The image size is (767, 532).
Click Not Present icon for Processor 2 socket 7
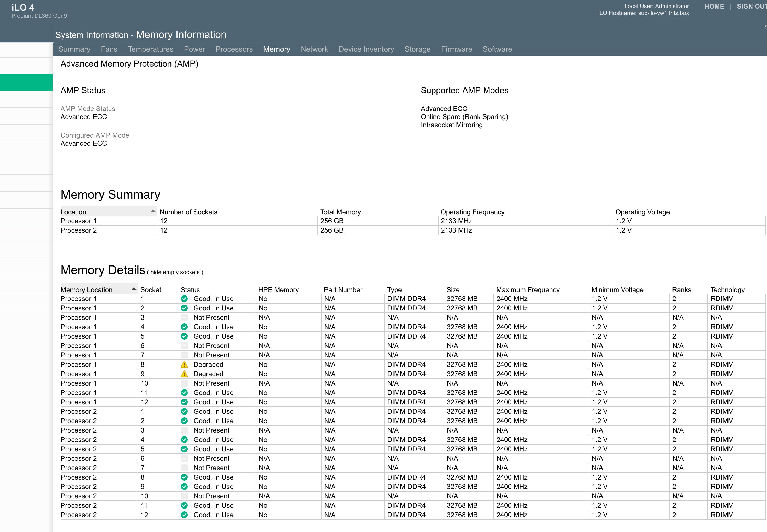[184, 468]
